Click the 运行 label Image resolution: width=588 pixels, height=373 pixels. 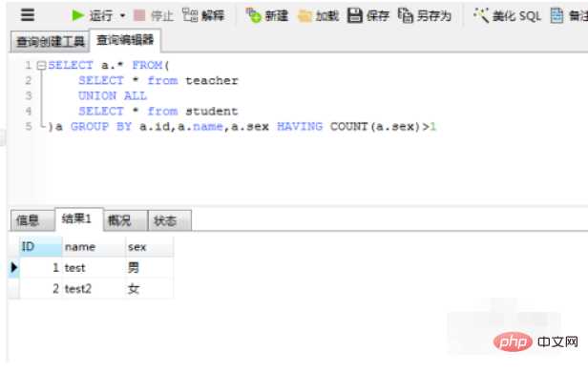pos(101,16)
